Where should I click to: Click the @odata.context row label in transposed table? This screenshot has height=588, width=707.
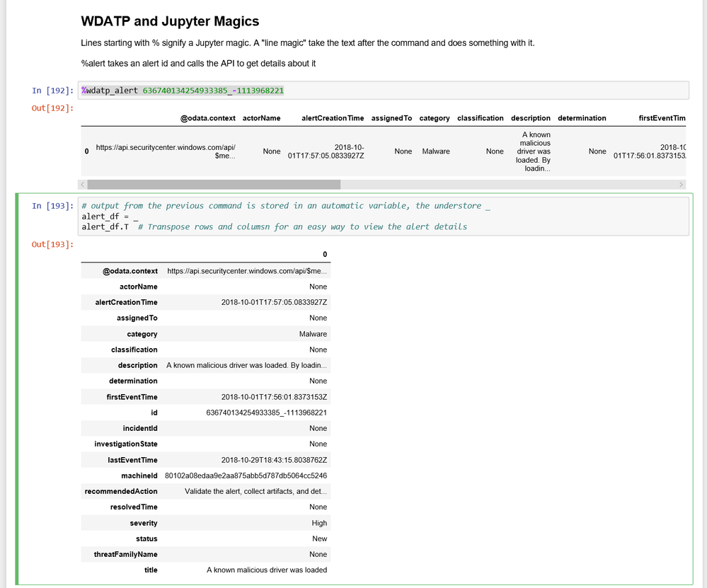(130, 271)
